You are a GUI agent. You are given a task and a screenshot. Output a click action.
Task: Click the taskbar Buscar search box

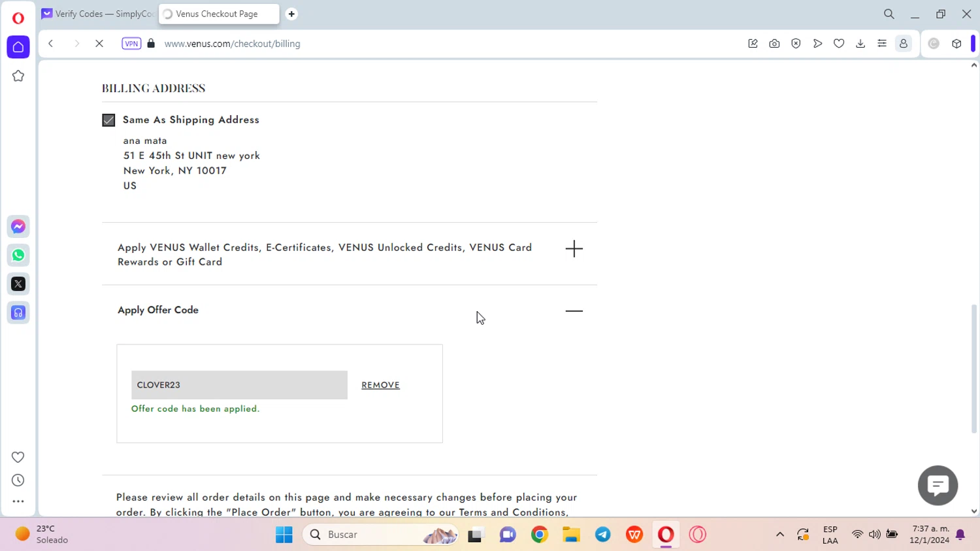click(x=380, y=535)
